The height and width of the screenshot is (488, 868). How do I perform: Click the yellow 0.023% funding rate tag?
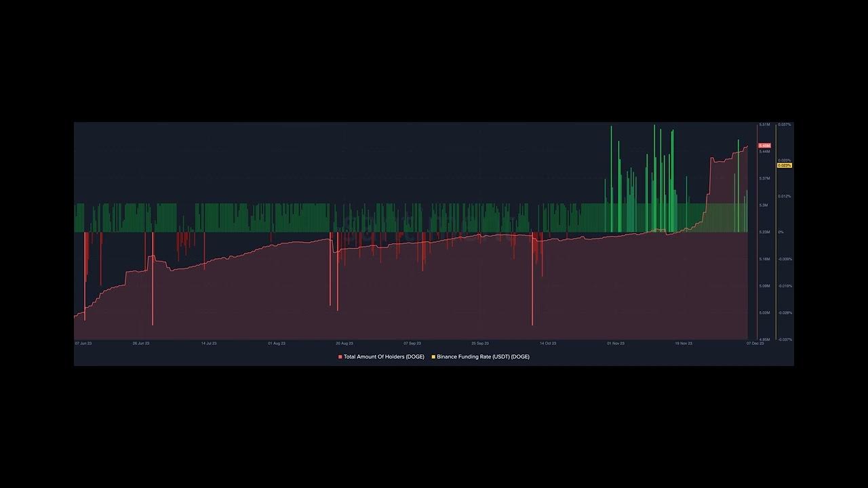pyautogui.click(x=784, y=165)
